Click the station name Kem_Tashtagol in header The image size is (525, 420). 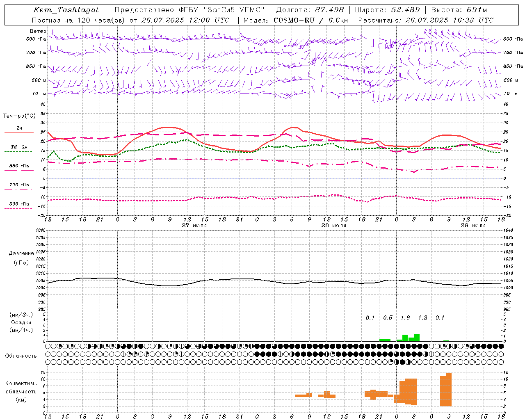point(66,10)
